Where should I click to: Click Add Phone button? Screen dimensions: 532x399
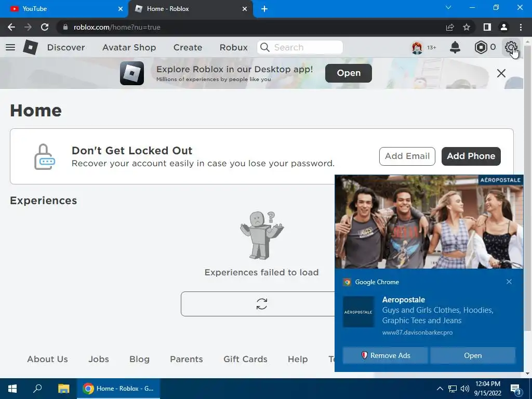click(x=471, y=156)
